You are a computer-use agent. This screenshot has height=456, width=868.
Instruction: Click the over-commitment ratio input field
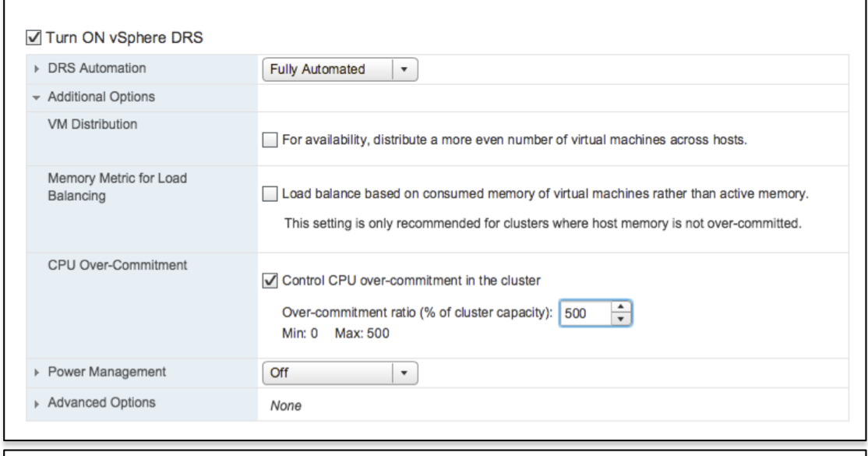coord(584,313)
